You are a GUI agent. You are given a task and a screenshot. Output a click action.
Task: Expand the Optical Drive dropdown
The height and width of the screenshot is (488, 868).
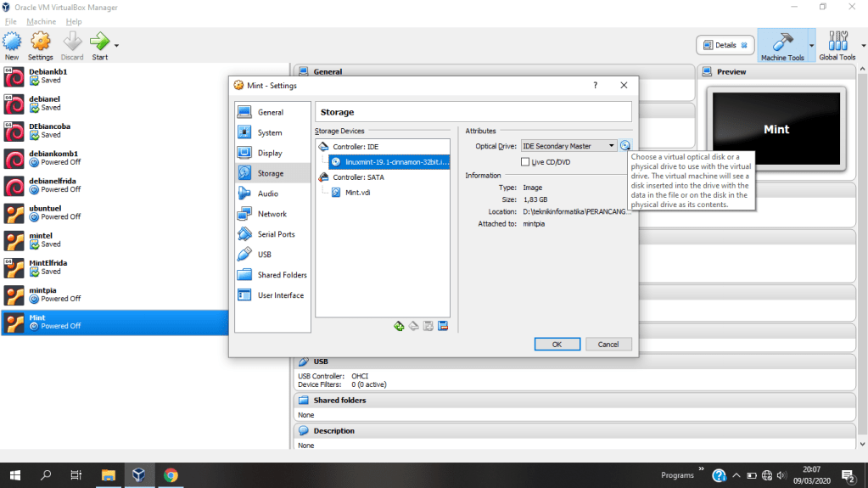611,146
